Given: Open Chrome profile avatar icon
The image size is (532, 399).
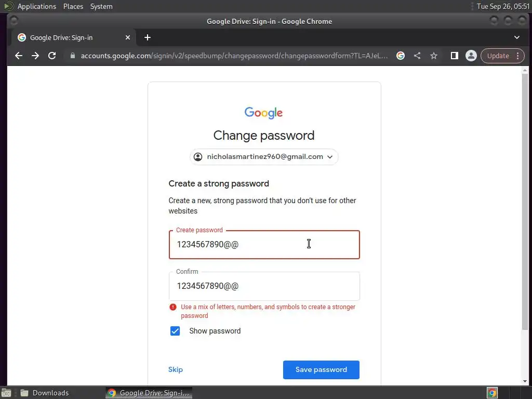Looking at the screenshot, I should pyautogui.click(x=471, y=56).
